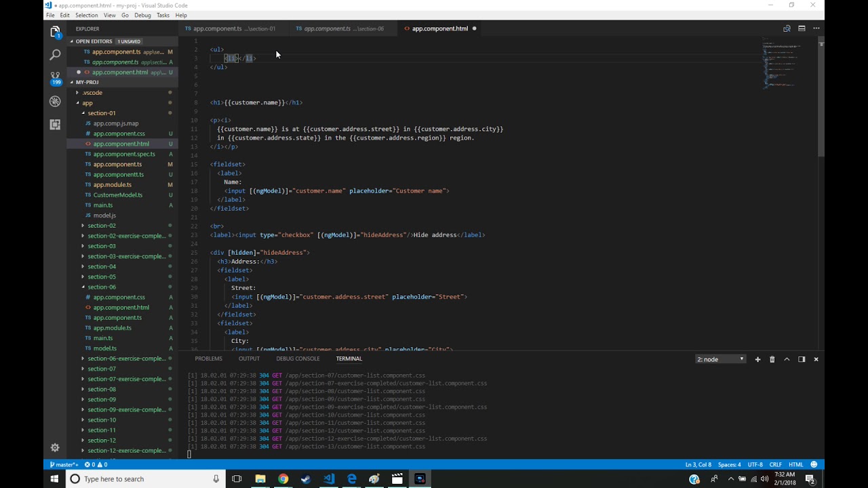Switch to the PROBLEMS panel tab
The image size is (868, 488).
208,359
